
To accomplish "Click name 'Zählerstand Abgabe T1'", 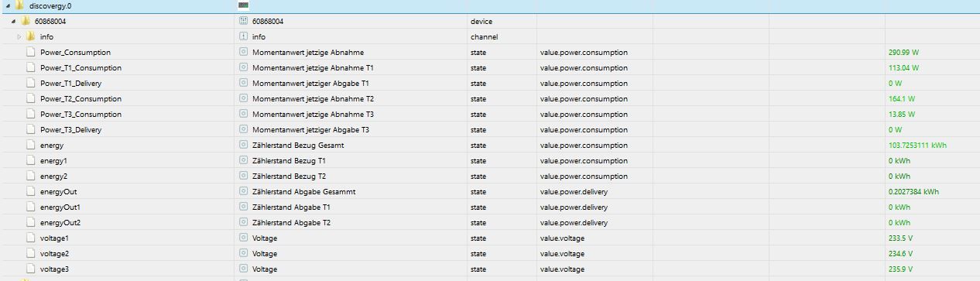I will tap(291, 207).
